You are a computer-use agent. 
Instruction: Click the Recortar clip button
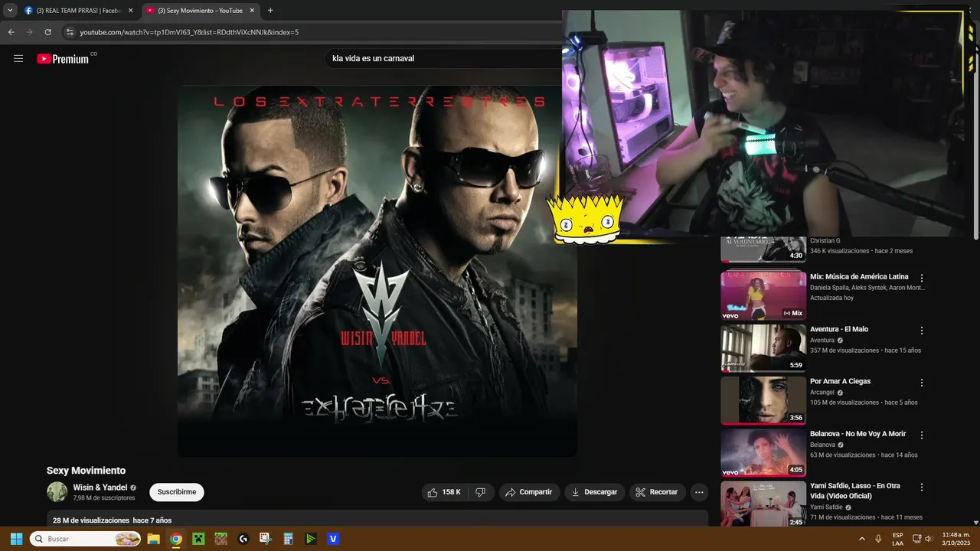(657, 492)
